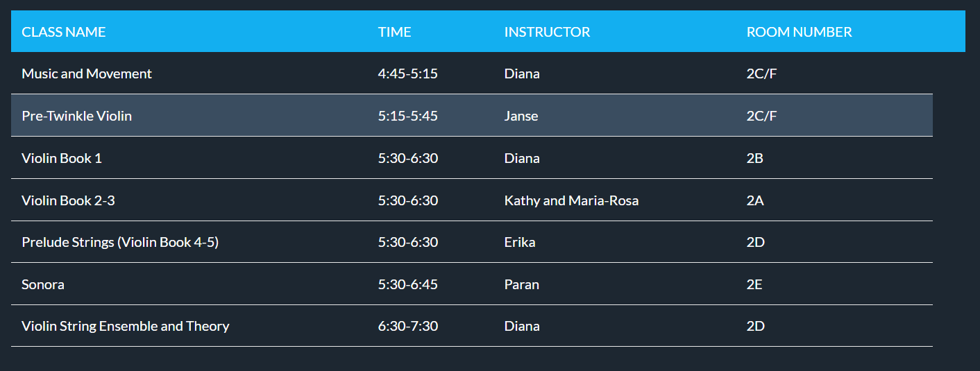Click the ROOM NUMBER column header
980x371 pixels.
click(799, 32)
